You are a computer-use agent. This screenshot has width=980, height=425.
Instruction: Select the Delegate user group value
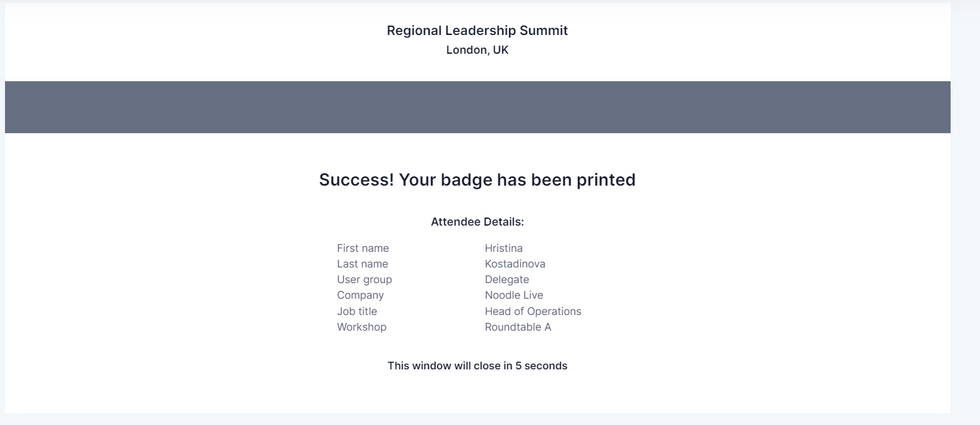tap(507, 279)
